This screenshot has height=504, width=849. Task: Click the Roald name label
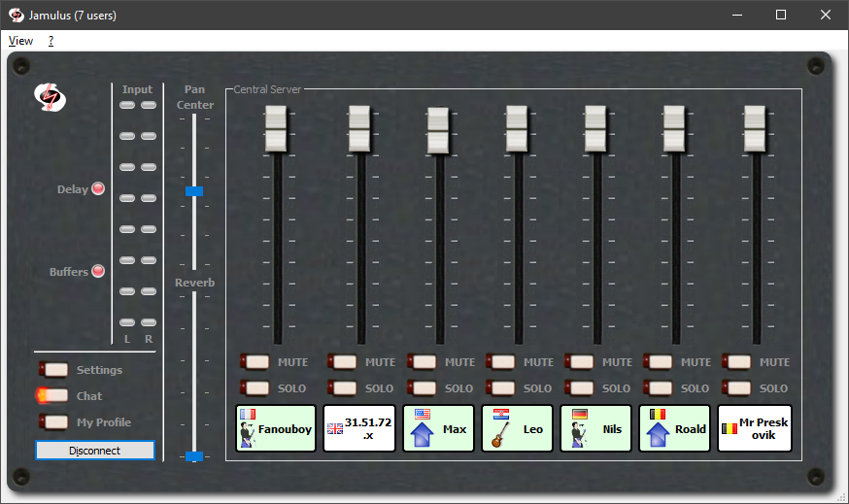click(691, 429)
